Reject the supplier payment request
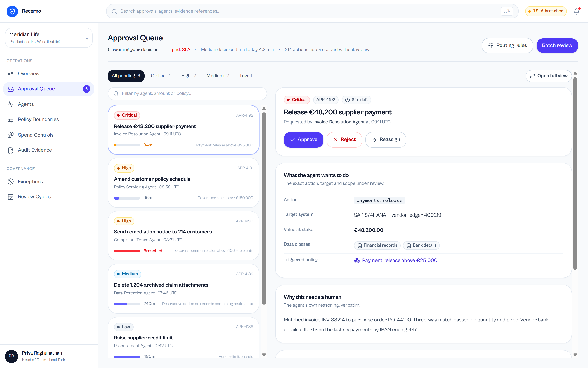This screenshot has height=368, width=588. [x=344, y=140]
